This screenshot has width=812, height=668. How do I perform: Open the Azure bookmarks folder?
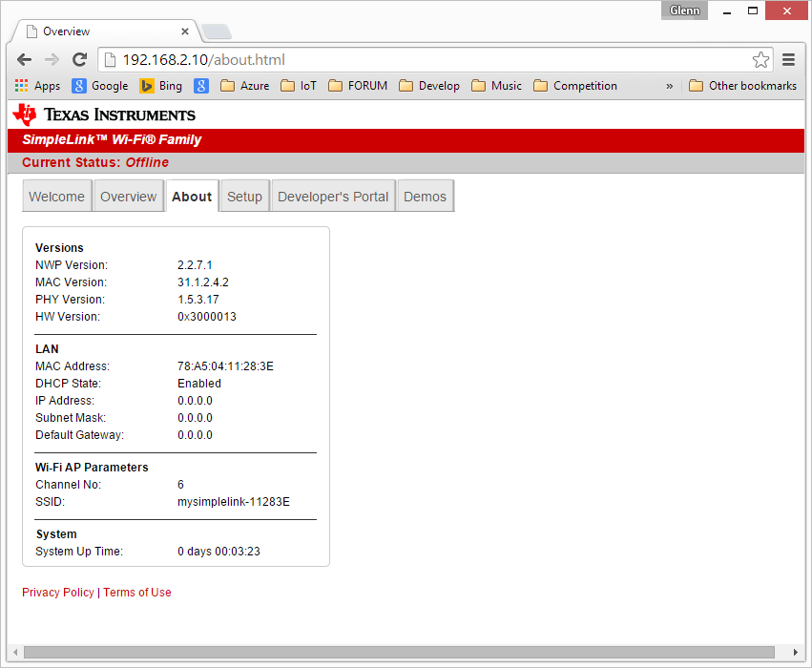[x=245, y=86]
